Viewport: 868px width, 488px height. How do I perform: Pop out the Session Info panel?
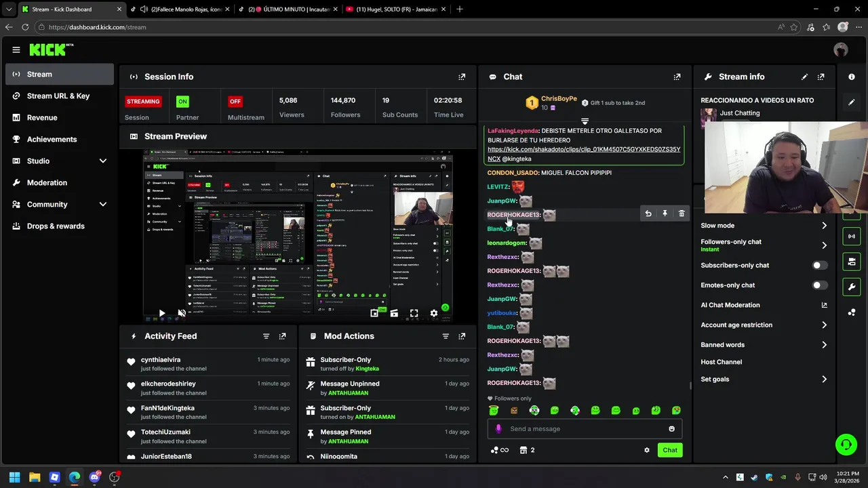click(462, 77)
